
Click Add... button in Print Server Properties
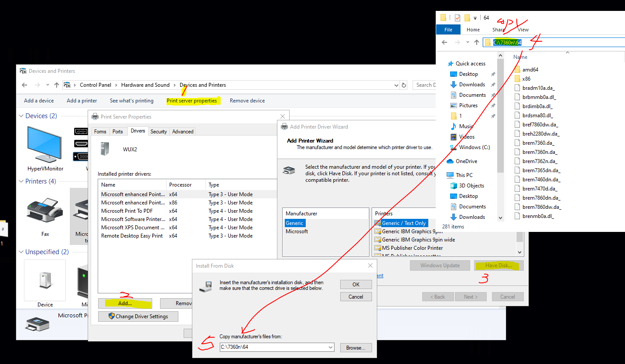pyautogui.click(x=125, y=303)
